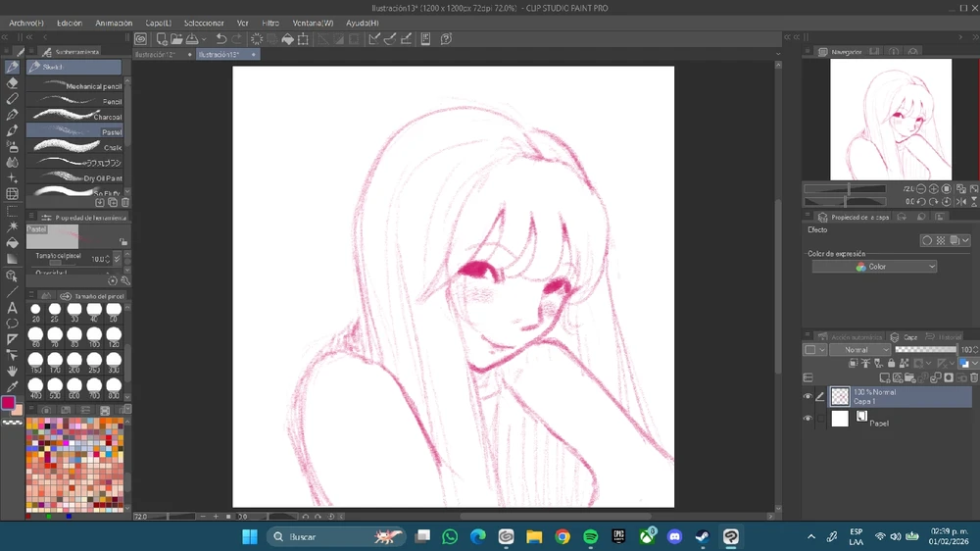This screenshot has width=980, height=551.
Task: Click New raster layer icon
Action: pos(884,377)
